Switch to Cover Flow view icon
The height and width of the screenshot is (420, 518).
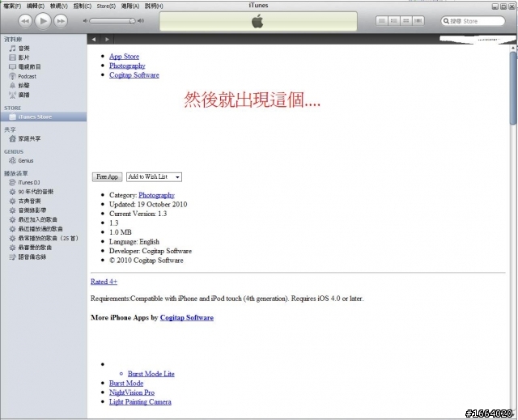click(418, 21)
